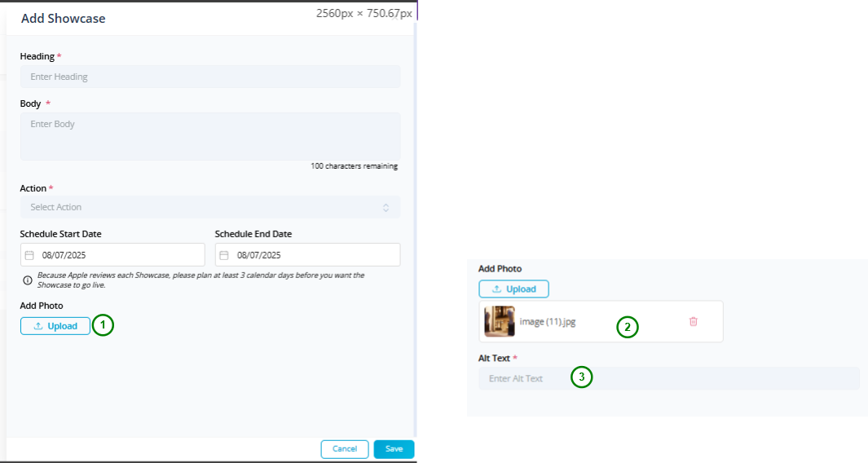
Task: Click the image (11).jpg thumbnail
Action: 500,321
